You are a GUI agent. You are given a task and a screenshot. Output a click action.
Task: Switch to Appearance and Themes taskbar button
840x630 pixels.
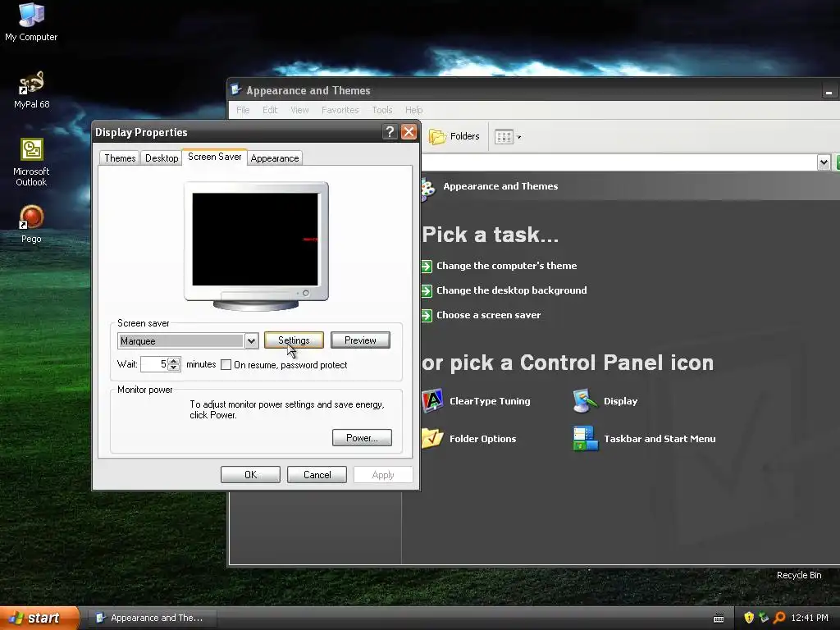point(152,618)
